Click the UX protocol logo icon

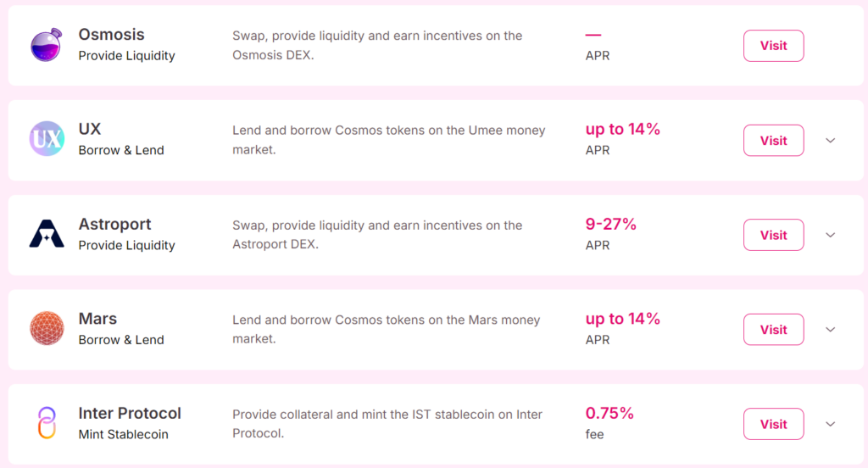(x=46, y=139)
